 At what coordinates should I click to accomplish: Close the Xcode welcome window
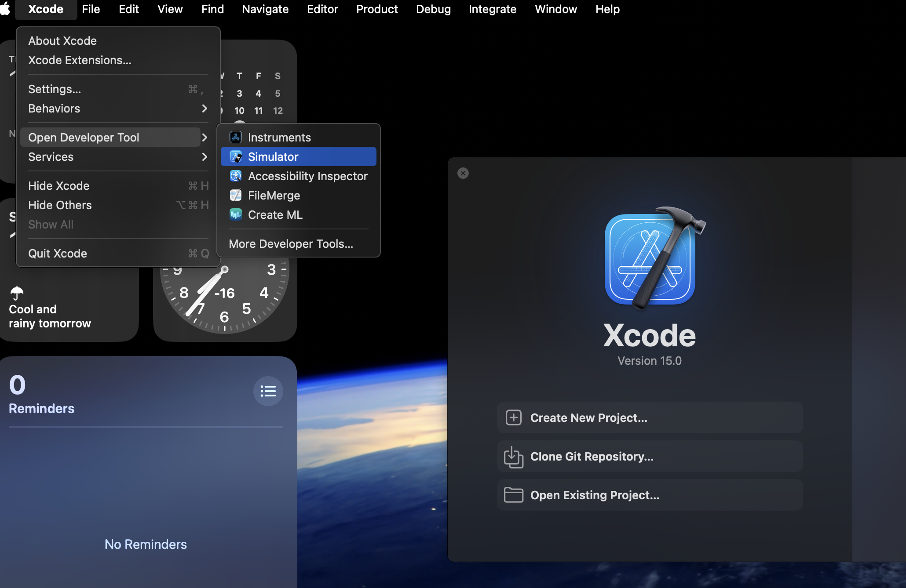pos(463,173)
